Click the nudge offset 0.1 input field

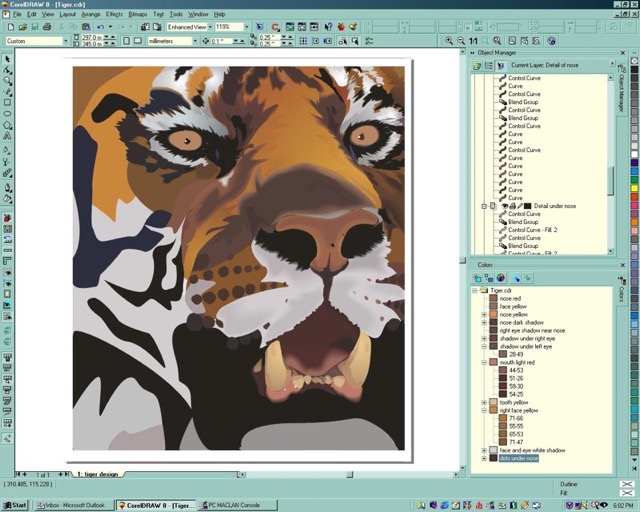tap(222, 41)
